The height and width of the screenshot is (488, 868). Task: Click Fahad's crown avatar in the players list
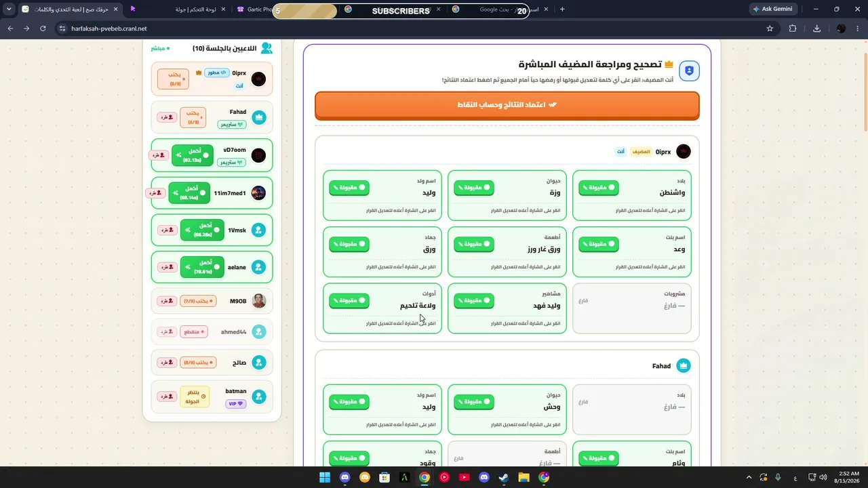[258, 117]
